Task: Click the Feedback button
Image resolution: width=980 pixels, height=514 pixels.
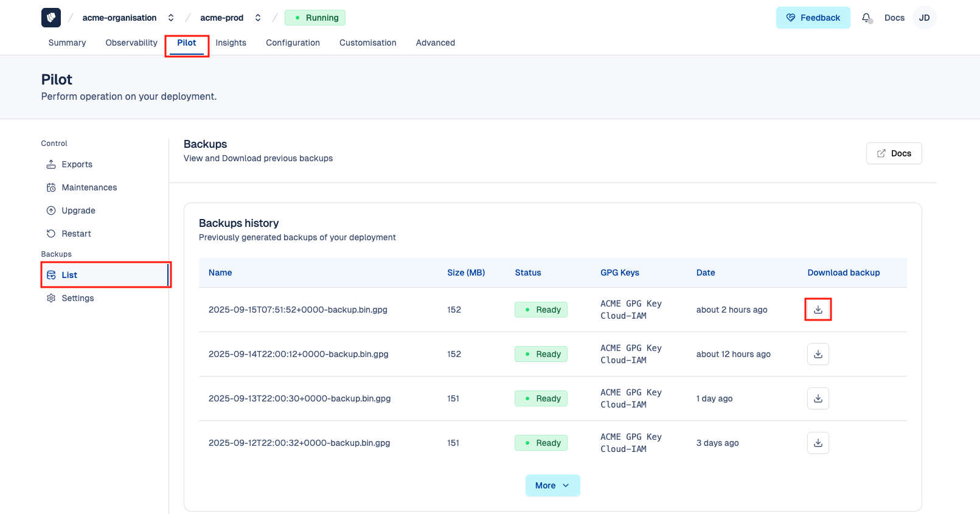Action: pyautogui.click(x=813, y=18)
